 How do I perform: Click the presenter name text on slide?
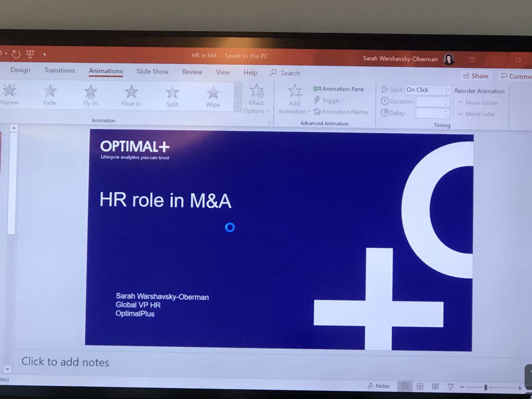coord(162,296)
